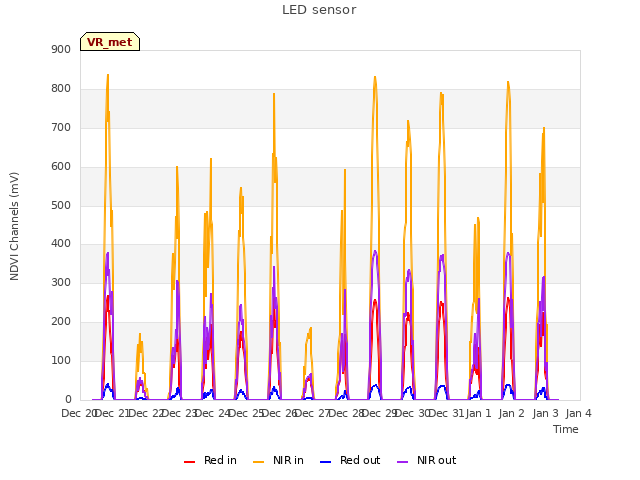640x480 pixels.
Task: Click the small NIR in peak on Dec 21
Action: [140, 334]
